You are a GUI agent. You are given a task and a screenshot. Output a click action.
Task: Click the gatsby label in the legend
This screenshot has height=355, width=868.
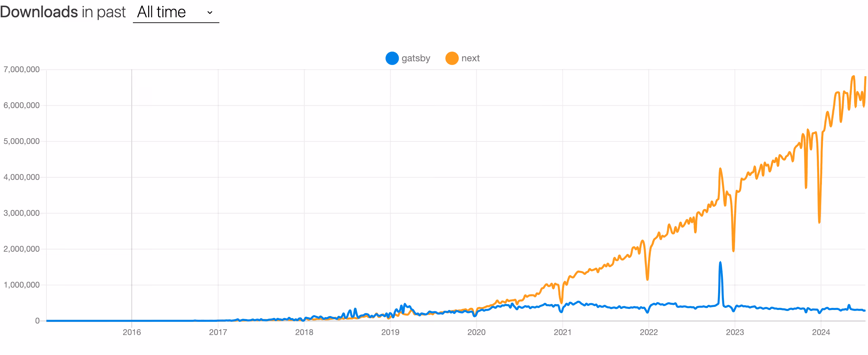pyautogui.click(x=416, y=58)
